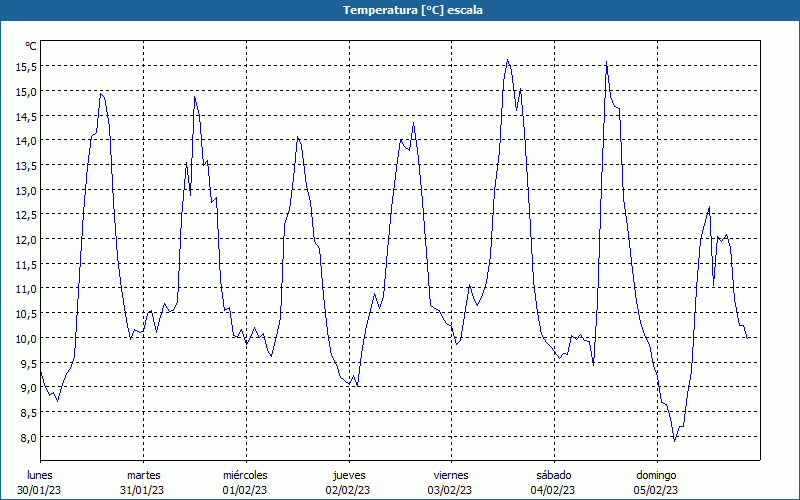Click the 02/02/23 date label
Image resolution: width=800 pixels, height=500 pixels.
[348, 490]
